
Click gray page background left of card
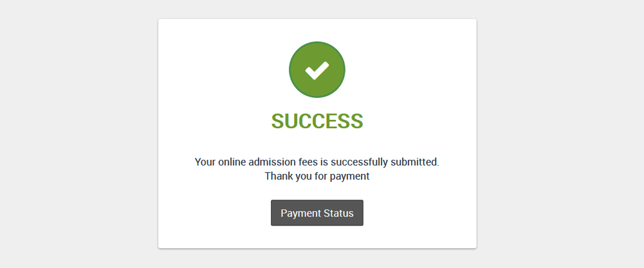pos(79,134)
